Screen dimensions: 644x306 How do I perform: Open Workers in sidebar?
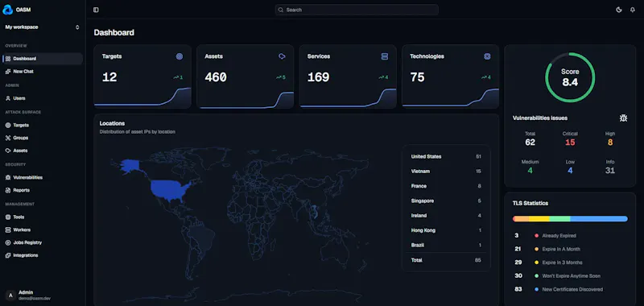coord(43,229)
